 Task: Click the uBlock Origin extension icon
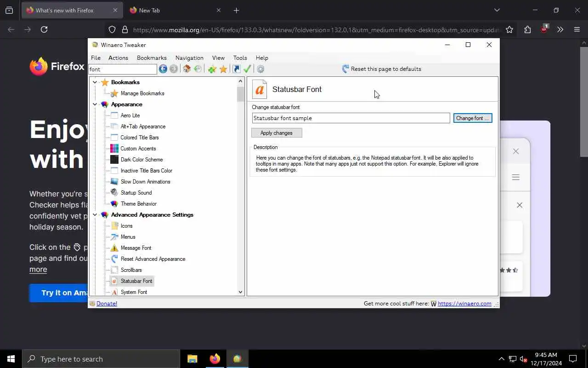coord(544,29)
